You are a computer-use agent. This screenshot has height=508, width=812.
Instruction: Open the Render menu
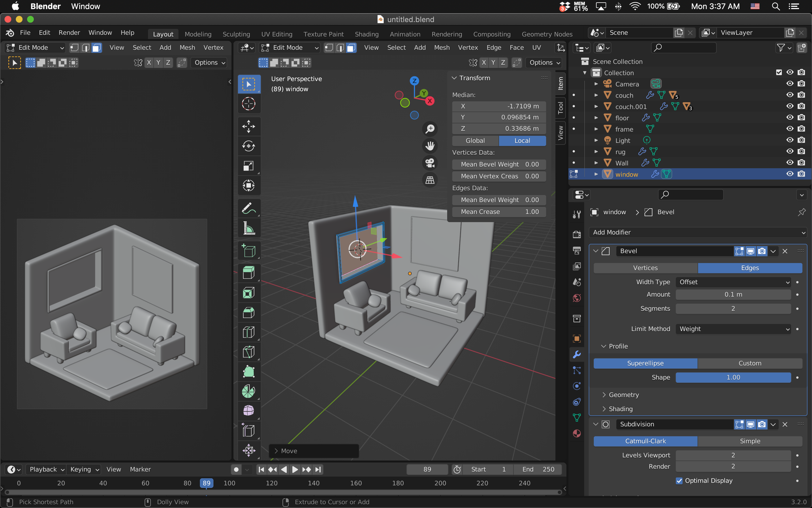69,33
